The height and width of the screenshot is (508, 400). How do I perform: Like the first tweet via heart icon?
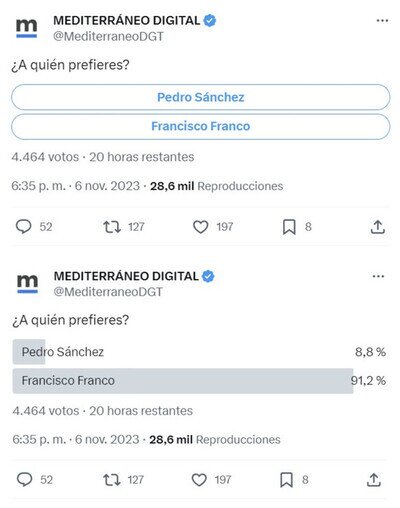201,227
